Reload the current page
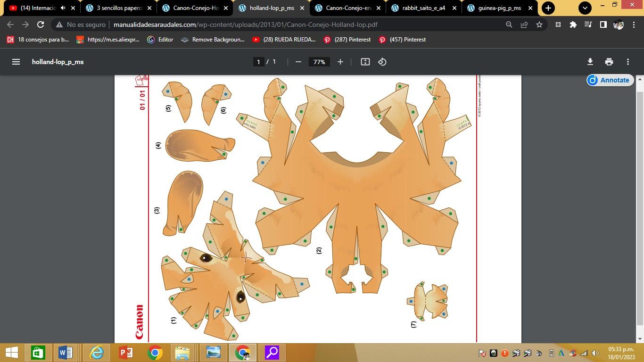The image size is (644, 362). pyautogui.click(x=41, y=25)
